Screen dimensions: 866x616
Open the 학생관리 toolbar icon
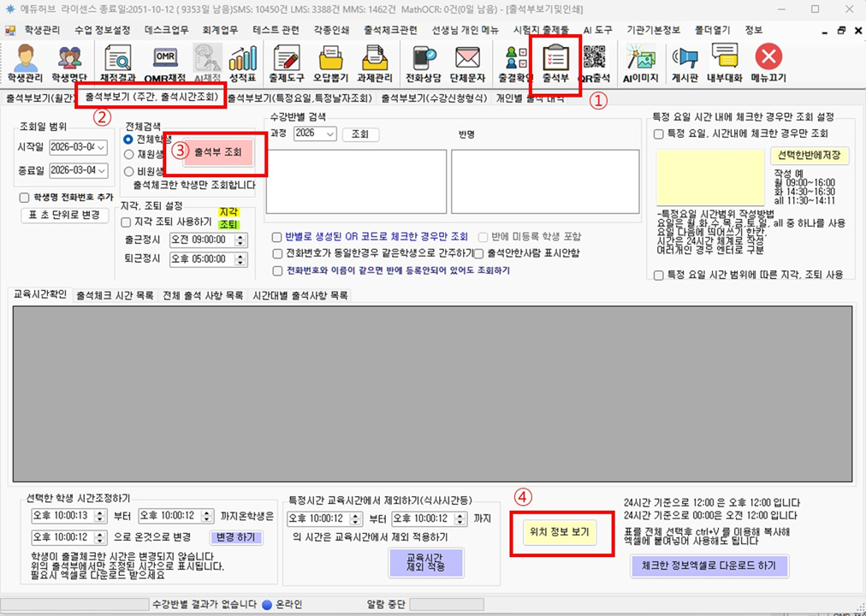[23, 62]
